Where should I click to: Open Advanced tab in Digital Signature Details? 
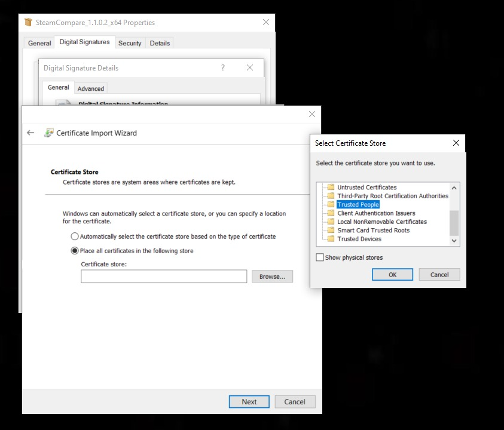[x=91, y=88]
